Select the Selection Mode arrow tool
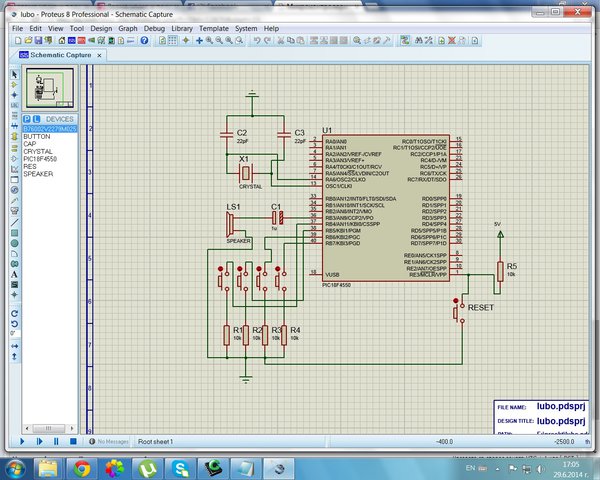600x480 pixels. coord(14,74)
